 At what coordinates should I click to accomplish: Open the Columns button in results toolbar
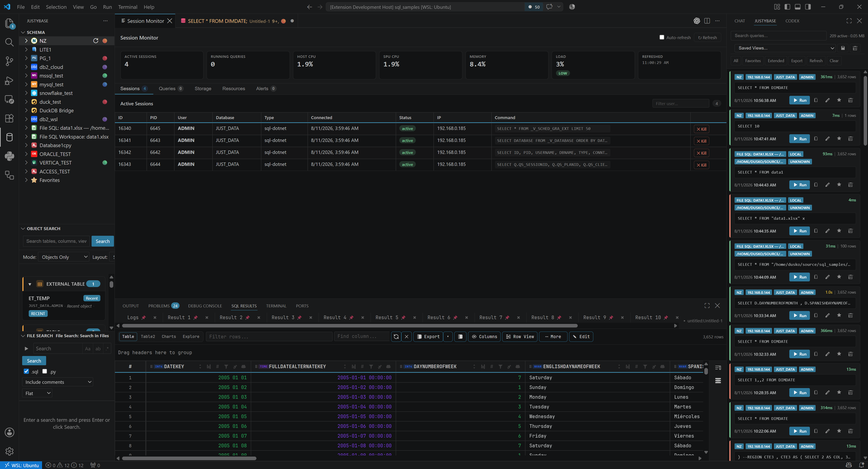coord(484,337)
